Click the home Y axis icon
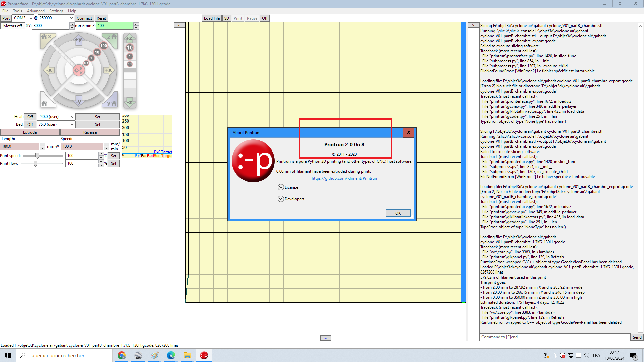 click(111, 102)
